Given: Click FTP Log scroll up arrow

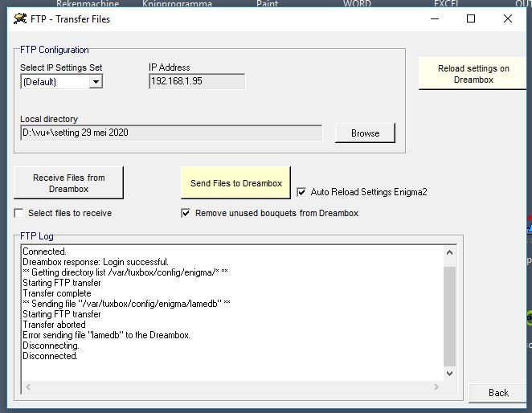Looking at the screenshot, I should click(x=449, y=252).
